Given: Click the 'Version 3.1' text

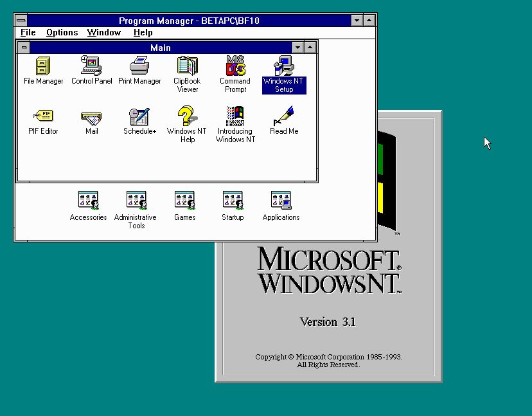Looking at the screenshot, I should pyautogui.click(x=328, y=321).
